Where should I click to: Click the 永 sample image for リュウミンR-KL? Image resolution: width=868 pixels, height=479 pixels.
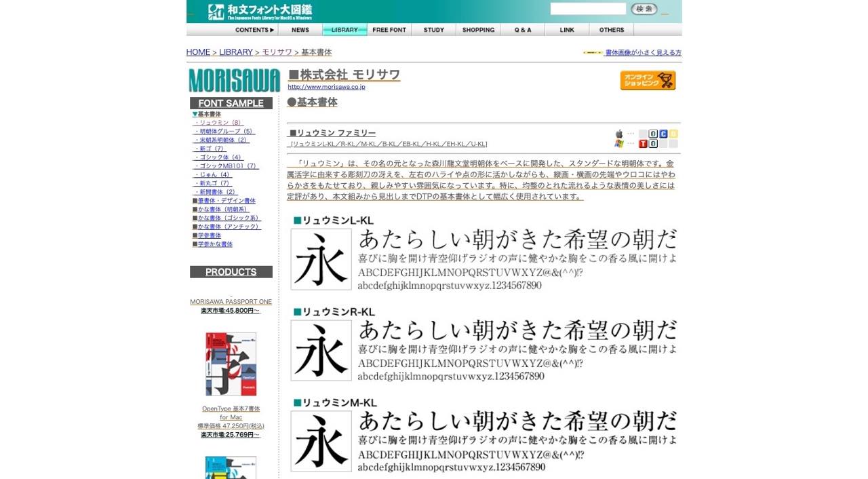point(321,350)
